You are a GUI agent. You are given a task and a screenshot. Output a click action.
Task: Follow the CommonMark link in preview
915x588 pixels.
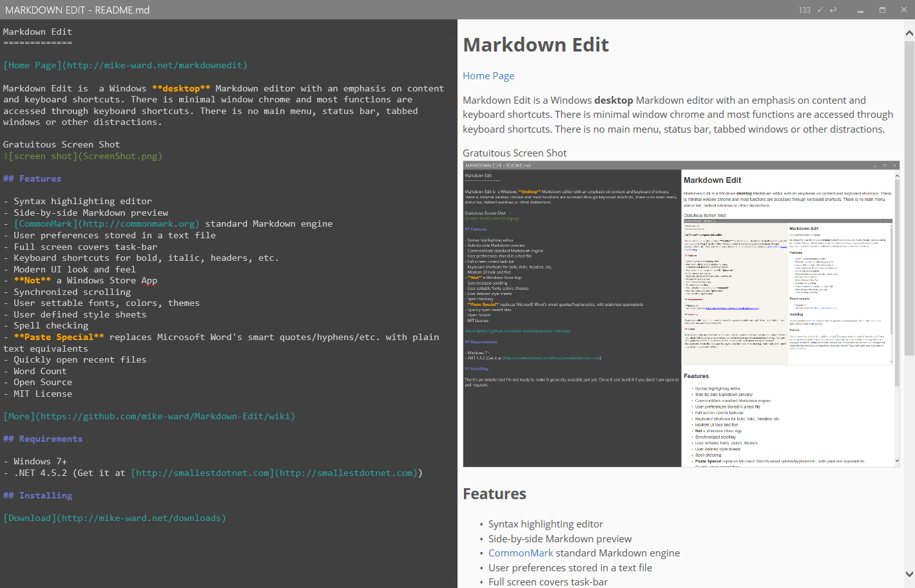[x=521, y=553]
